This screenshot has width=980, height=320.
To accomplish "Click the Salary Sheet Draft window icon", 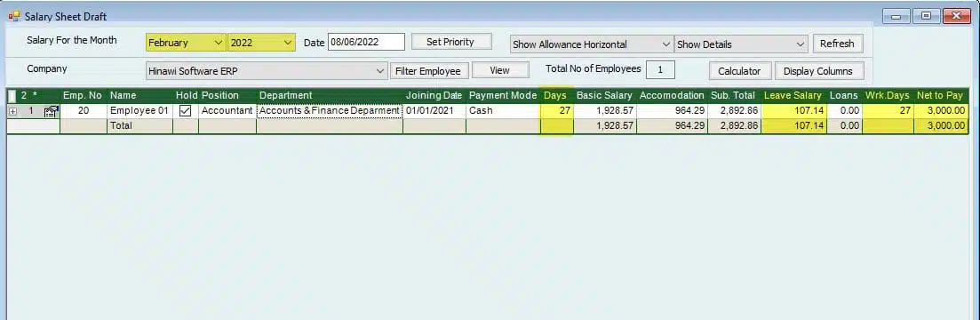I will point(13,16).
